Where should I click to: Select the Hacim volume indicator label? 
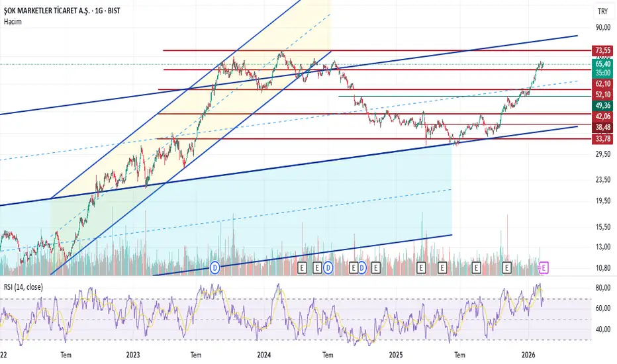tap(13, 22)
